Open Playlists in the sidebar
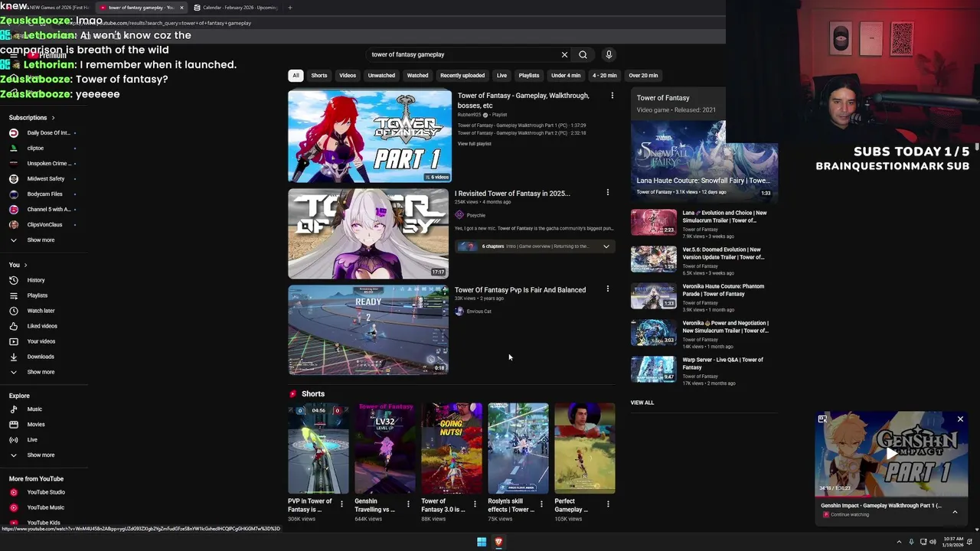The height and width of the screenshot is (551, 980). pyautogui.click(x=37, y=295)
